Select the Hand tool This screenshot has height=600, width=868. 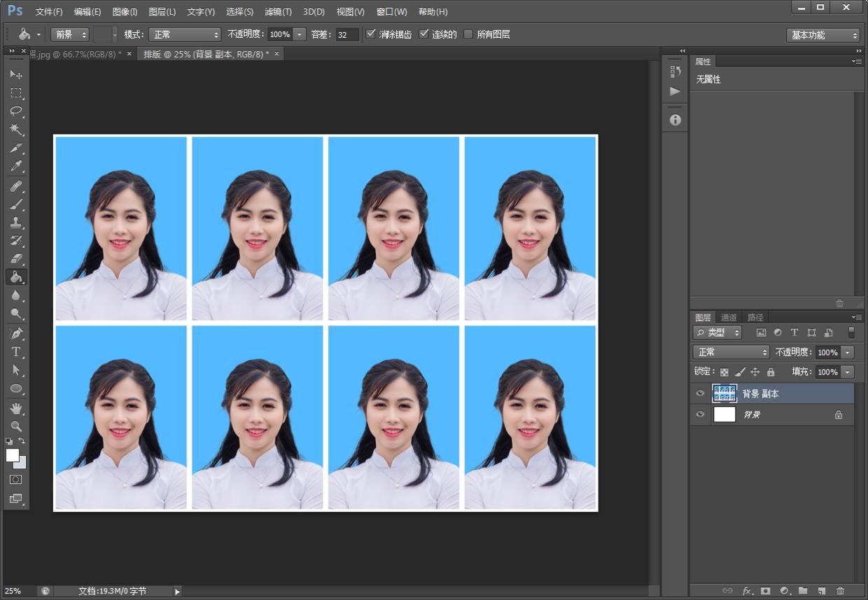pos(16,407)
